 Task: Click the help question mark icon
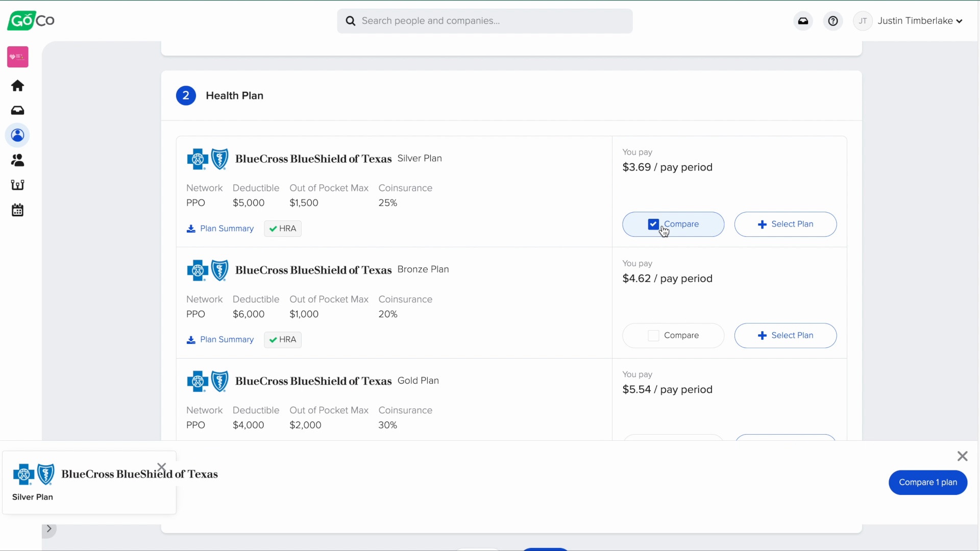(833, 21)
